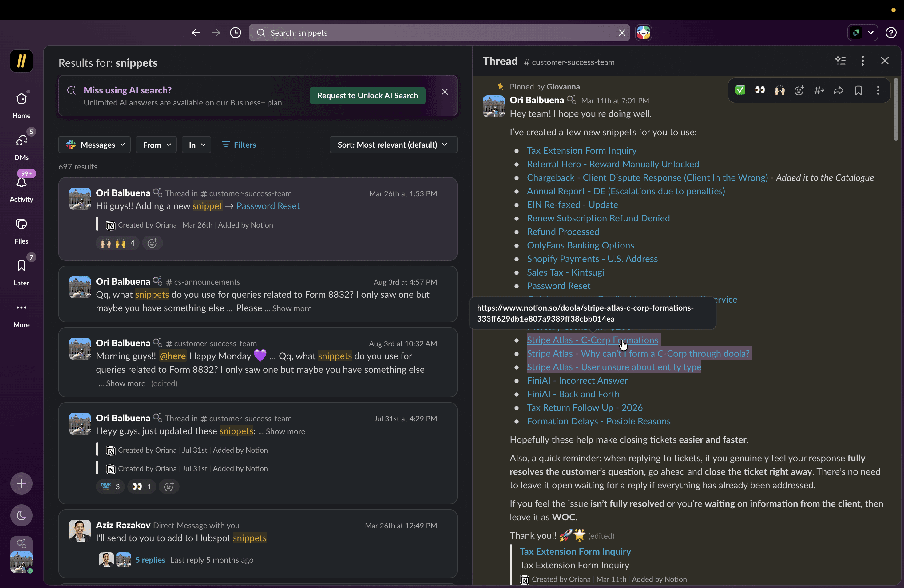904x588 pixels.
Task: Open the history clock icon
Action: point(236,33)
